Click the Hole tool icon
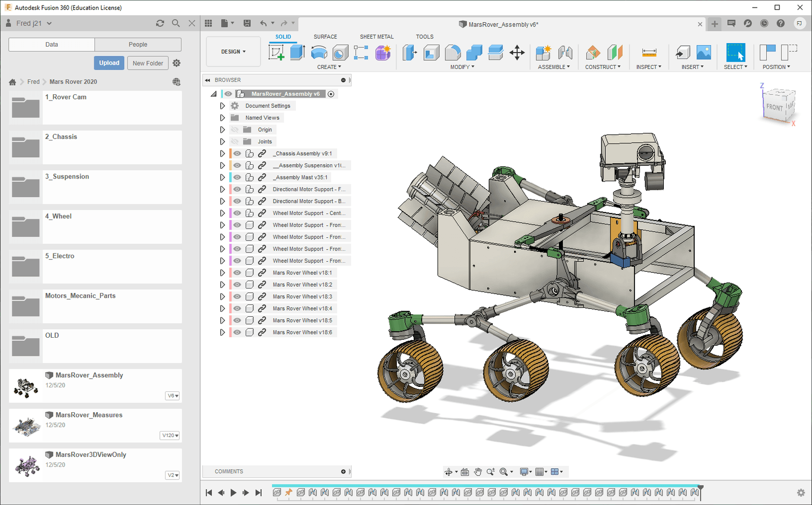 [x=340, y=52]
